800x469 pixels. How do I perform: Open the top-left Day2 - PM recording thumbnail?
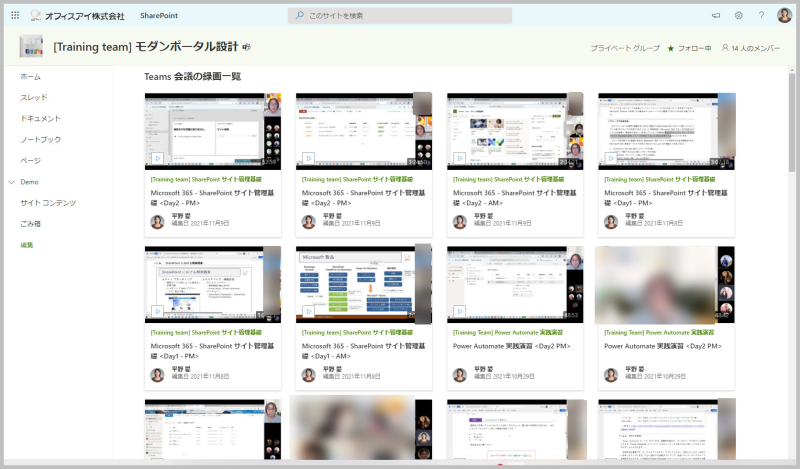click(213, 131)
